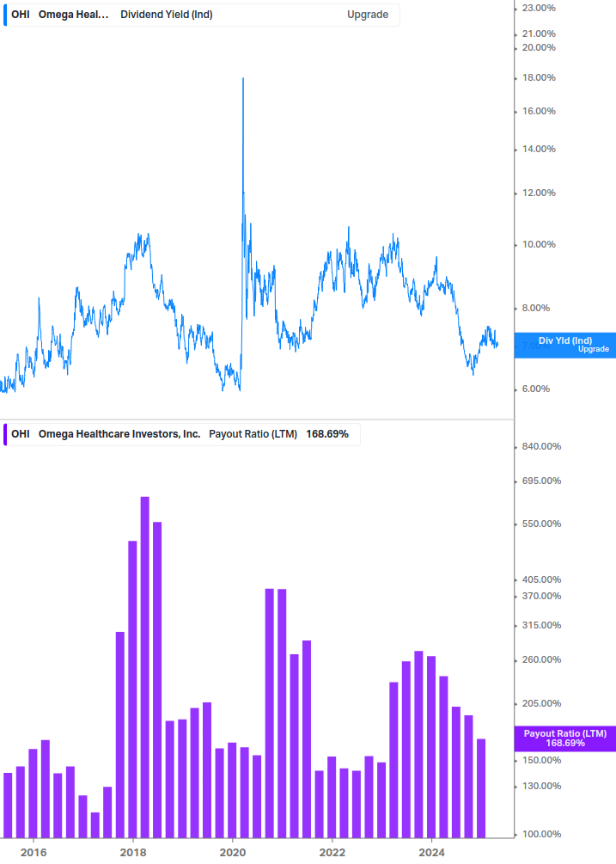Click the 695.00% payout axis label
616x864 pixels.
pos(541,481)
